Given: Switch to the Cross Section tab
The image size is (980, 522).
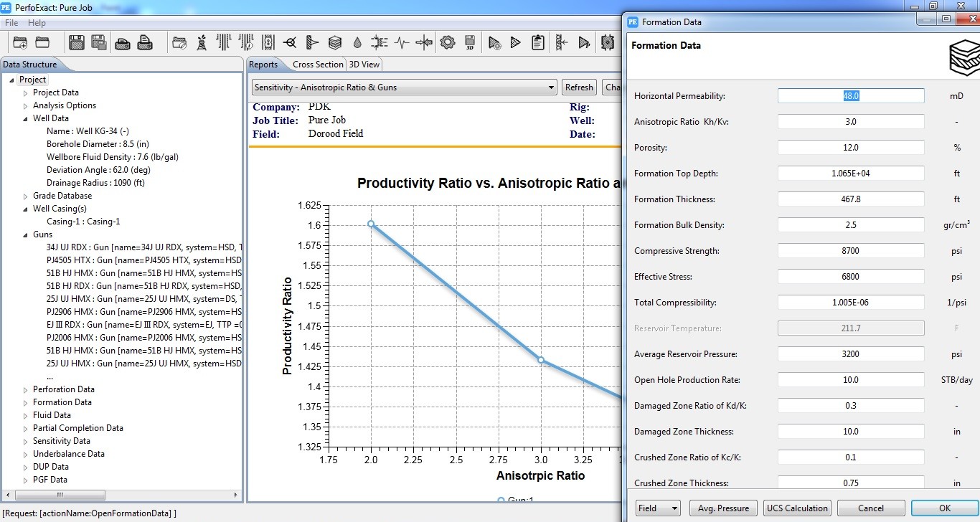Looking at the screenshot, I should [318, 65].
